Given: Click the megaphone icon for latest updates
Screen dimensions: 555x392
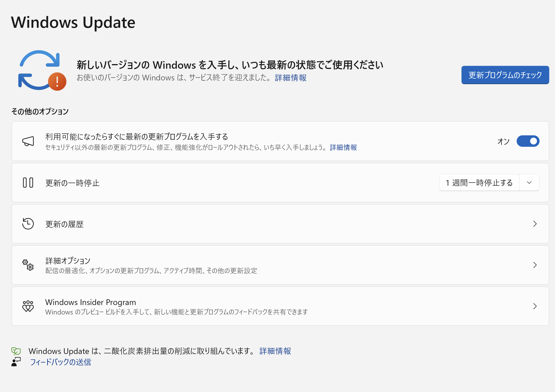Looking at the screenshot, I should (x=28, y=141).
